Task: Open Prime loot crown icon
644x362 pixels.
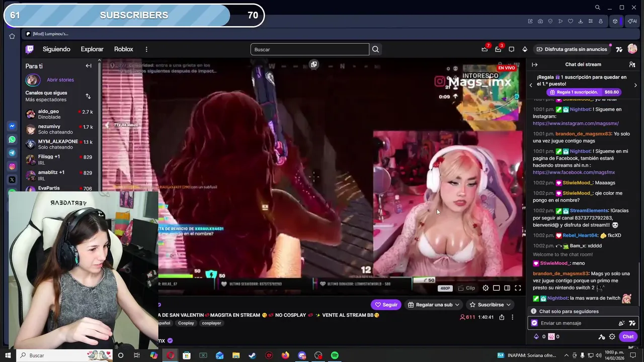Action: (x=485, y=49)
